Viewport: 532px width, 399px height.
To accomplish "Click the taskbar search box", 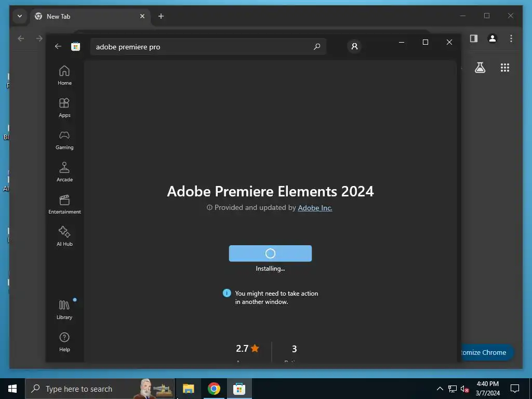I will pos(100,389).
